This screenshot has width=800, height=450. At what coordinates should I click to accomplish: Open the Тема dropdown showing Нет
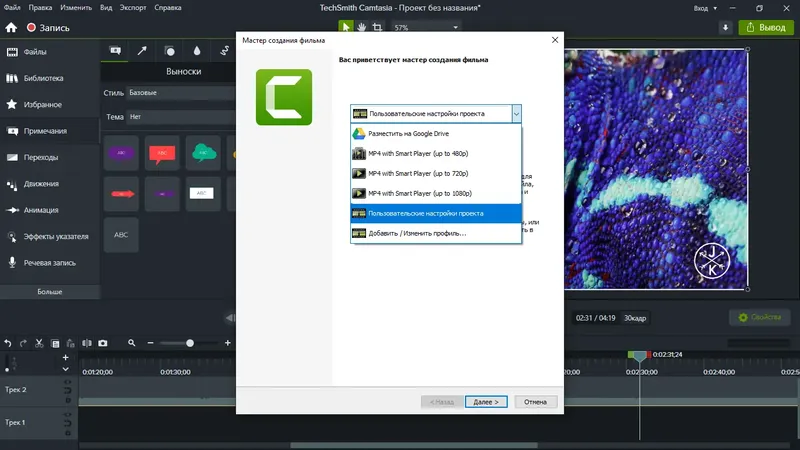pyautogui.click(x=181, y=117)
